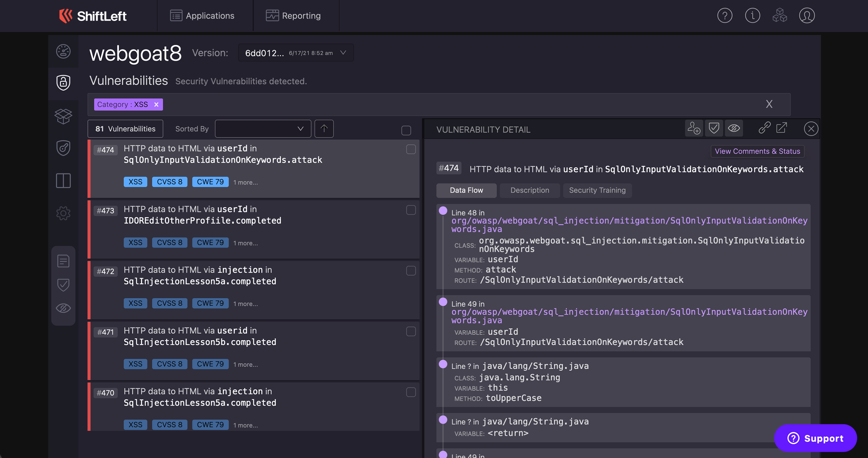Image resolution: width=868 pixels, height=458 pixels.
Task: Open the Sorted By dropdown
Action: (263, 129)
